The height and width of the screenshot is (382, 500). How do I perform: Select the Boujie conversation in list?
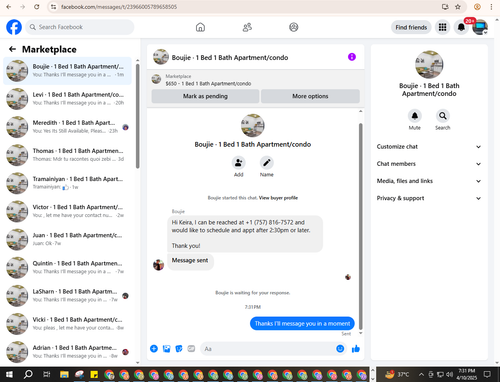coord(68,71)
